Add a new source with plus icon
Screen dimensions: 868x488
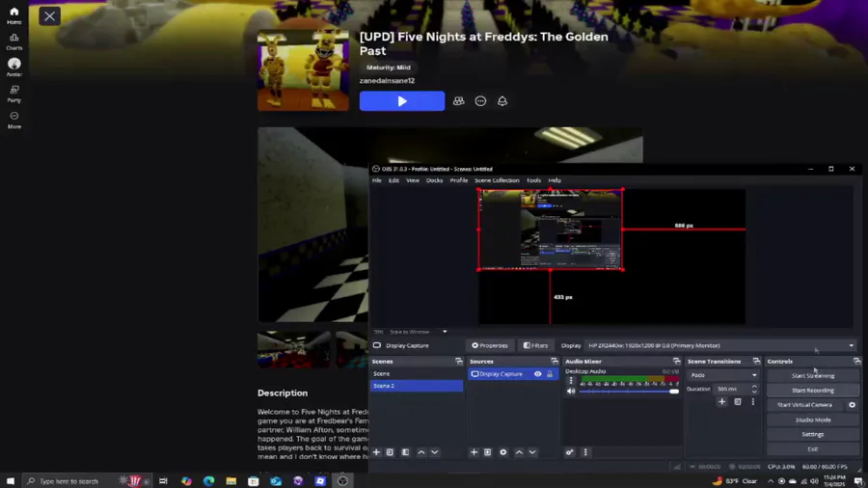click(x=474, y=452)
